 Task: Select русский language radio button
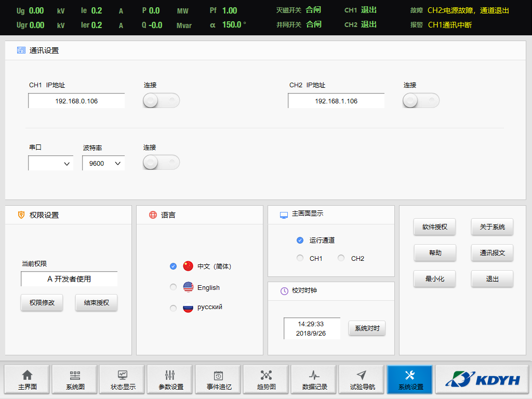174,308
